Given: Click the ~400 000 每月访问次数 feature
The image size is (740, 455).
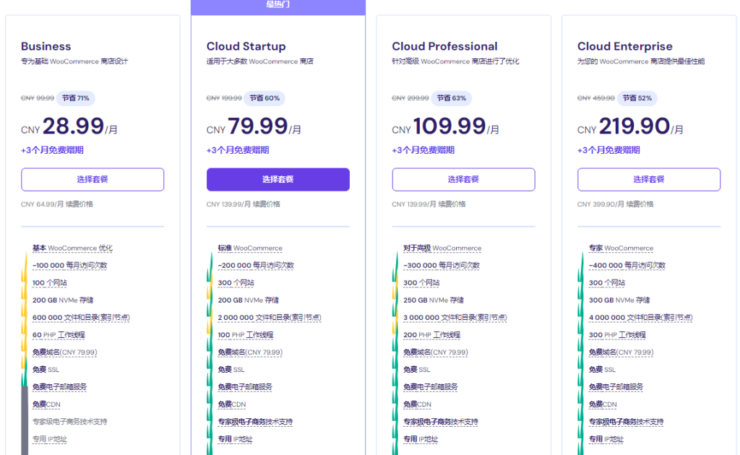Looking at the screenshot, I should tap(627, 265).
